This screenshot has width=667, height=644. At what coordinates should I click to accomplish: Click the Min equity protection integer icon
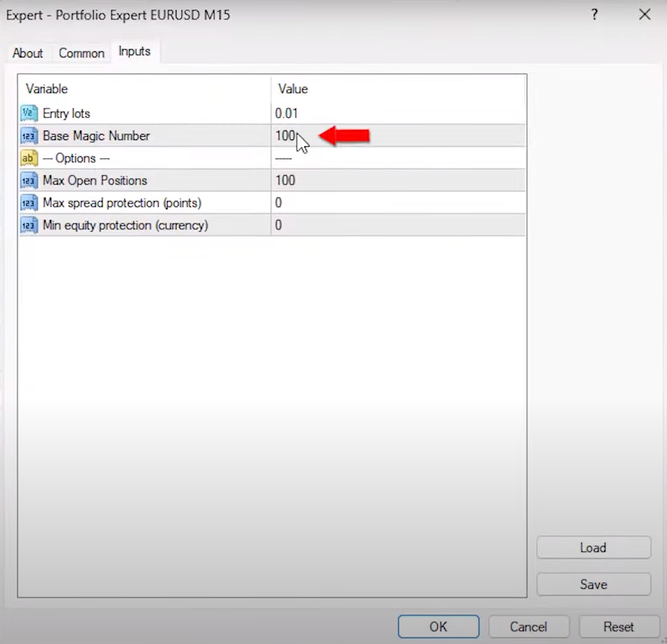pos(29,226)
